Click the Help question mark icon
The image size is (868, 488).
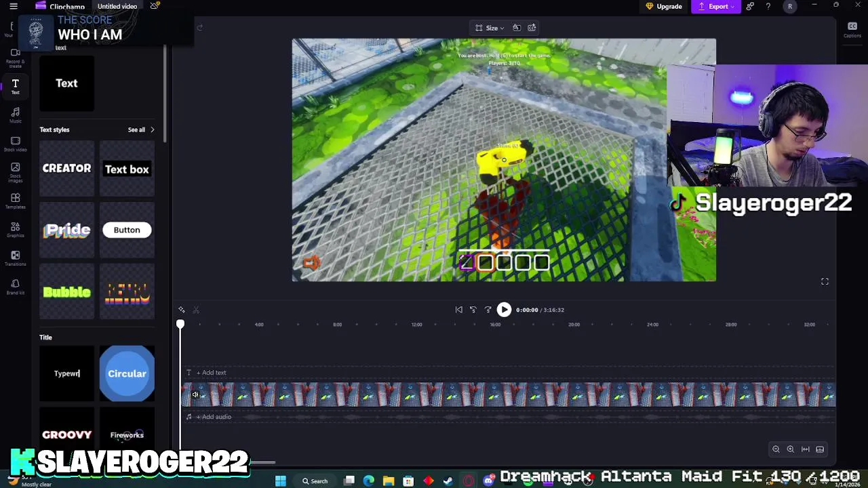click(x=768, y=6)
